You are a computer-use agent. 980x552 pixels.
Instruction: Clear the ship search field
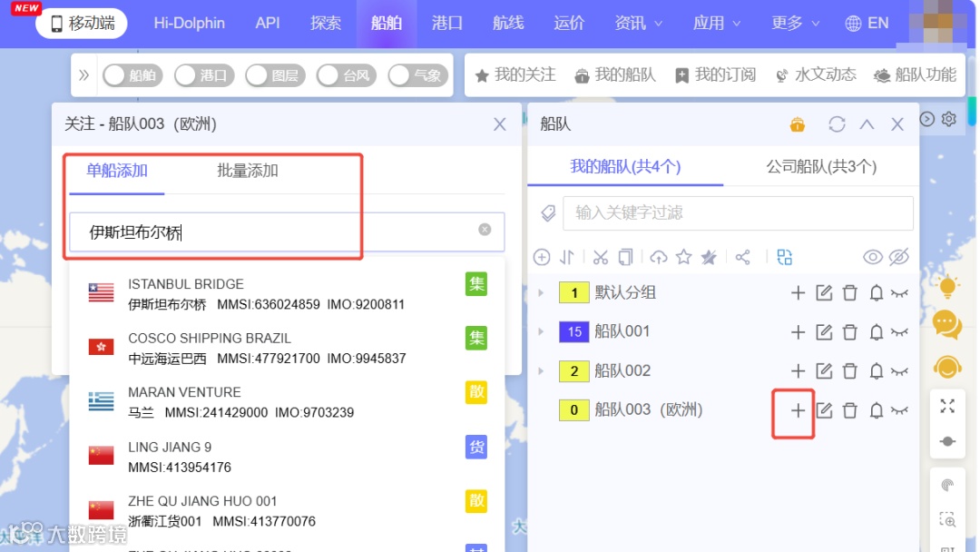coord(485,230)
